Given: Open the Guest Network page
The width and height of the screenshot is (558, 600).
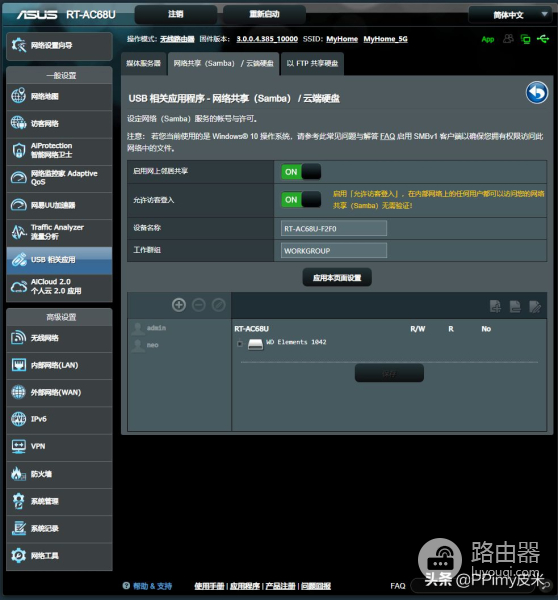Looking at the screenshot, I should 59,124.
